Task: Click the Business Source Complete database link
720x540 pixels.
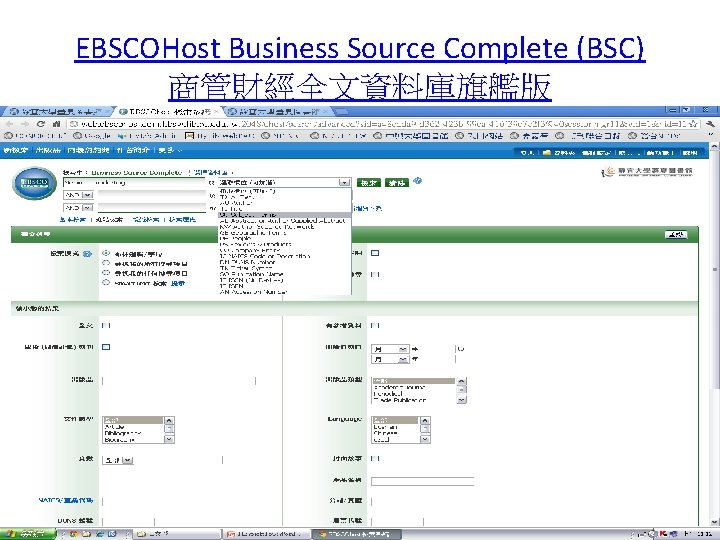Action: (137, 173)
